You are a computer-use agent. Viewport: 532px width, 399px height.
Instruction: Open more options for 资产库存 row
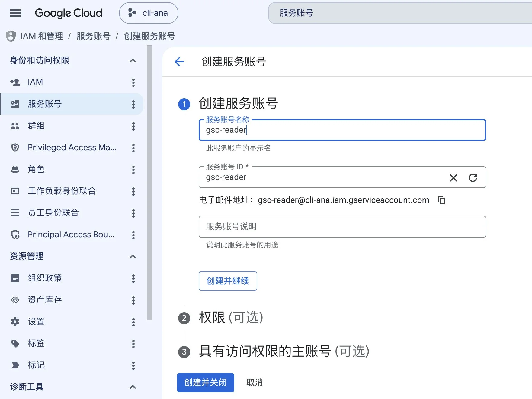(x=133, y=300)
